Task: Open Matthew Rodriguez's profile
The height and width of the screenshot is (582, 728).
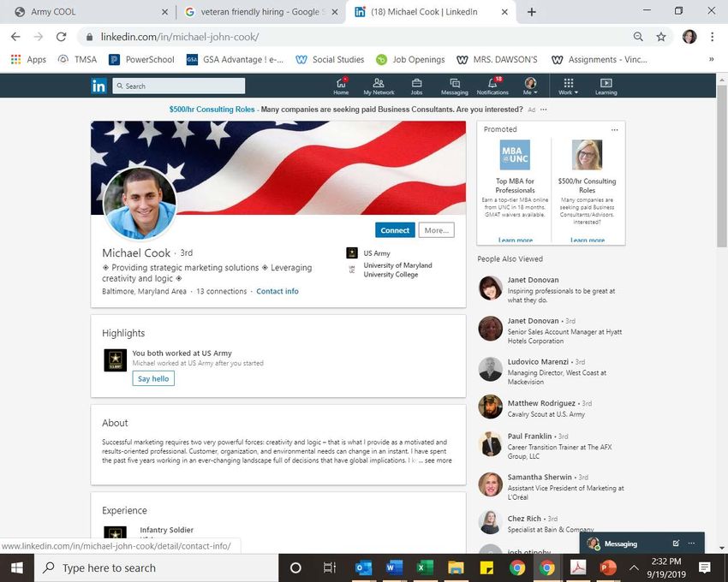Action: coord(541,403)
